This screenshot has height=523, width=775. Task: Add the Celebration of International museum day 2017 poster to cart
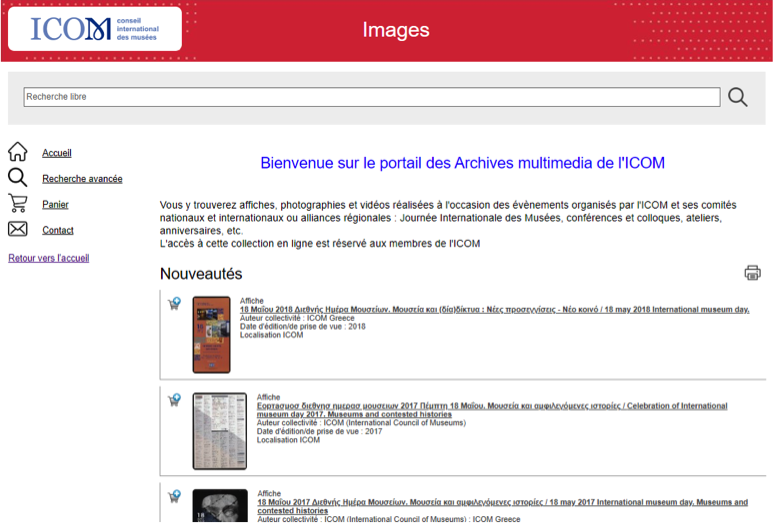pyautogui.click(x=174, y=400)
